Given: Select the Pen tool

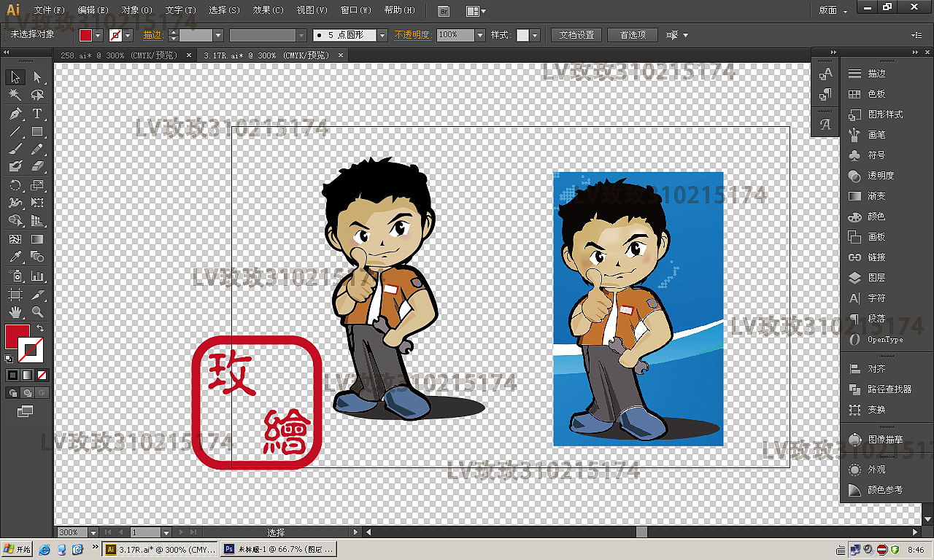Looking at the screenshot, I should point(15,114).
